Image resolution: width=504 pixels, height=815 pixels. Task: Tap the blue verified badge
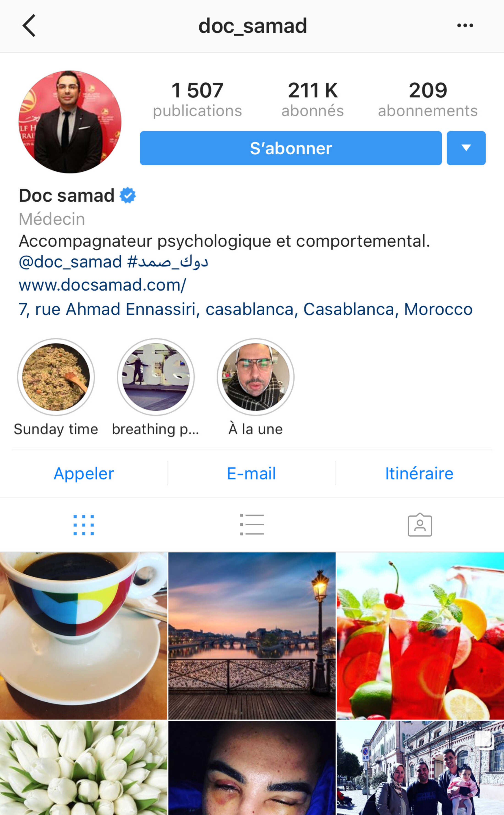pyautogui.click(x=128, y=195)
